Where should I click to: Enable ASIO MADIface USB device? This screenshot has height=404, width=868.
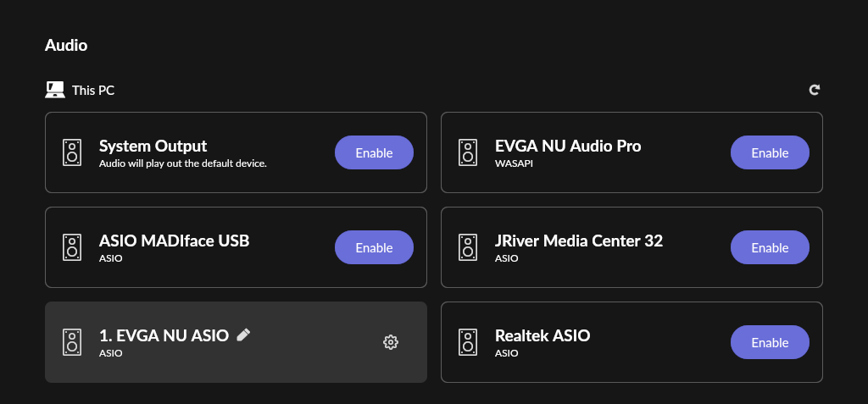374,247
